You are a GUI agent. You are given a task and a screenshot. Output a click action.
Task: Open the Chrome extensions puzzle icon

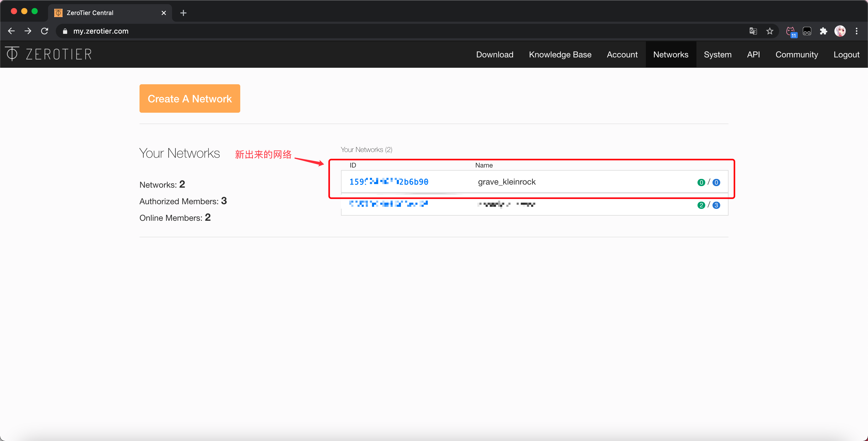click(x=823, y=31)
